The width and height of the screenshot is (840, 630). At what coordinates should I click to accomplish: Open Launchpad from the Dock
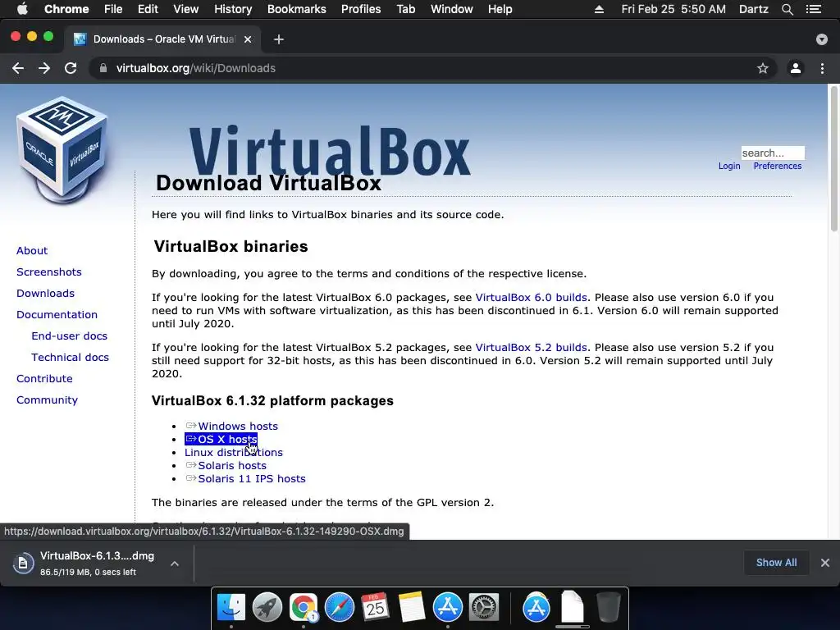267,608
